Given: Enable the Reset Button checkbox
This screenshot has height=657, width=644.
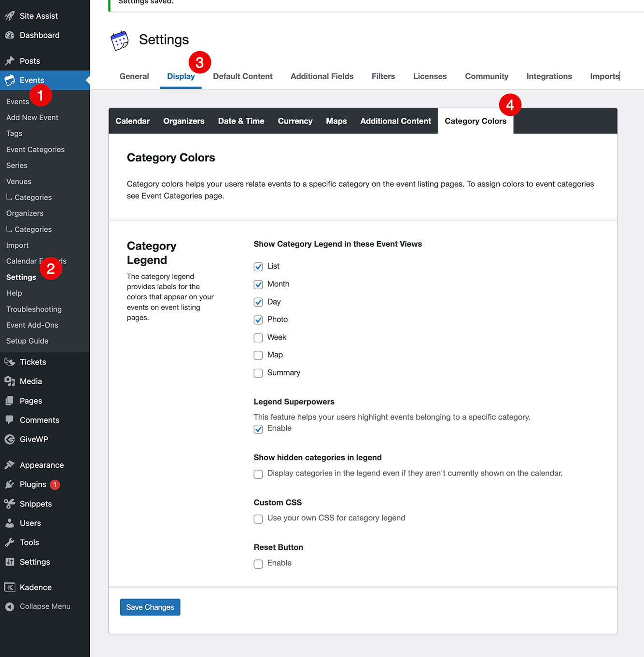Looking at the screenshot, I should coord(258,564).
